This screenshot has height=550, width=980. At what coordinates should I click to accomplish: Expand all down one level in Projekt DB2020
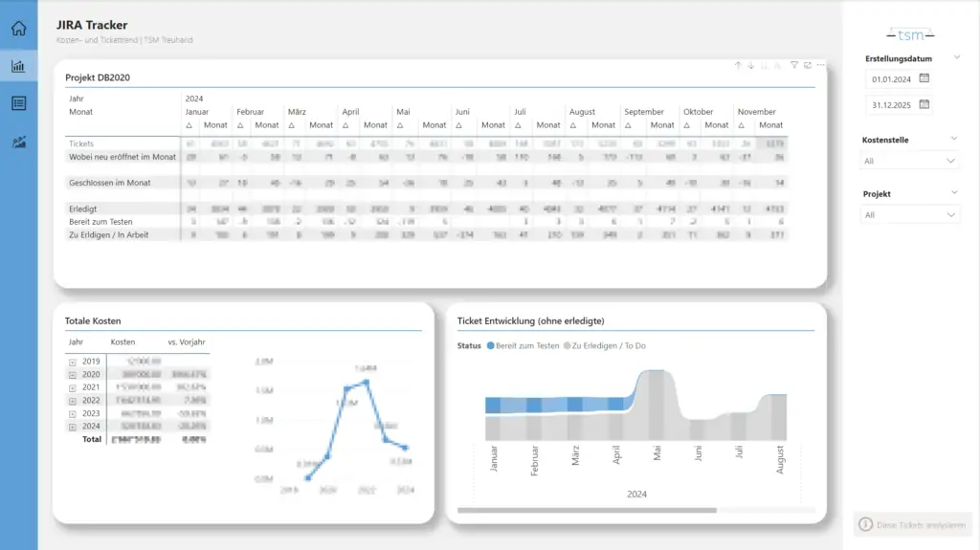pos(777,65)
